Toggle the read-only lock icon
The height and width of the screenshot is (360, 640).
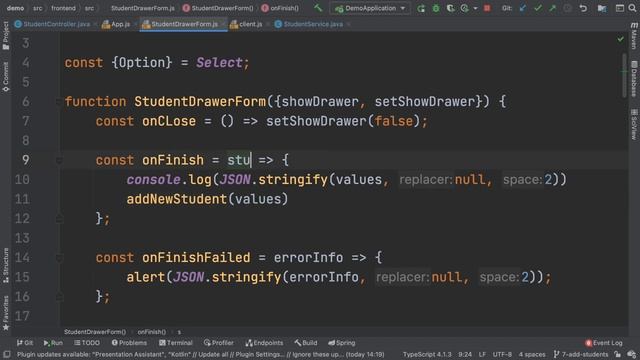coord(618,354)
